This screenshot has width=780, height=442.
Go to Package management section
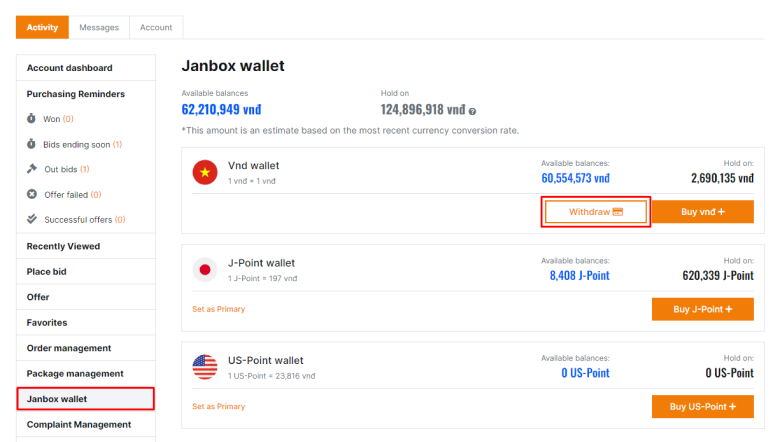tap(75, 373)
